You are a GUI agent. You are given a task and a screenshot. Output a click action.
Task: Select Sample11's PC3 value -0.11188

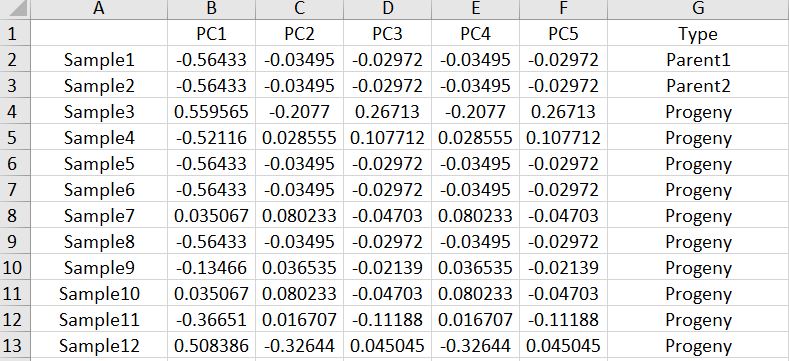click(387, 320)
